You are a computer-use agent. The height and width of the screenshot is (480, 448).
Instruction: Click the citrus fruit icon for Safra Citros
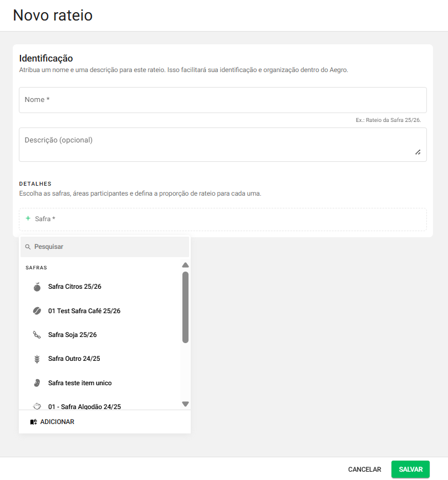click(37, 287)
